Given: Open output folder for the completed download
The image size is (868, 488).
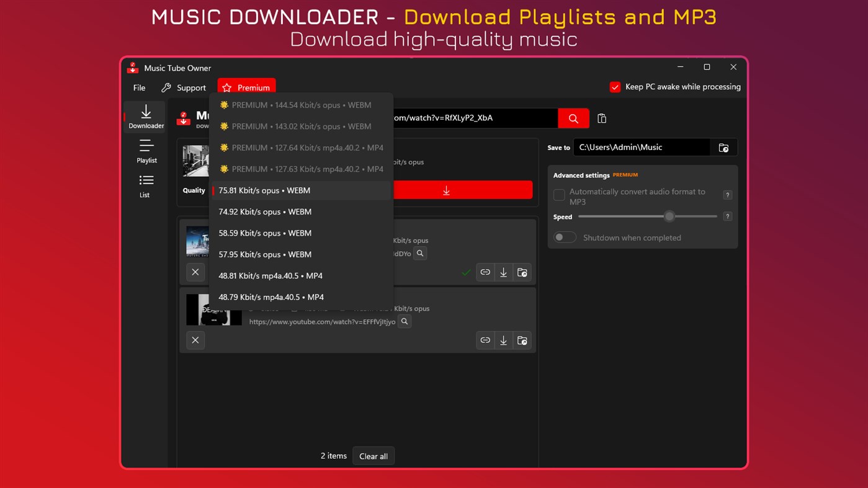Looking at the screenshot, I should [522, 272].
